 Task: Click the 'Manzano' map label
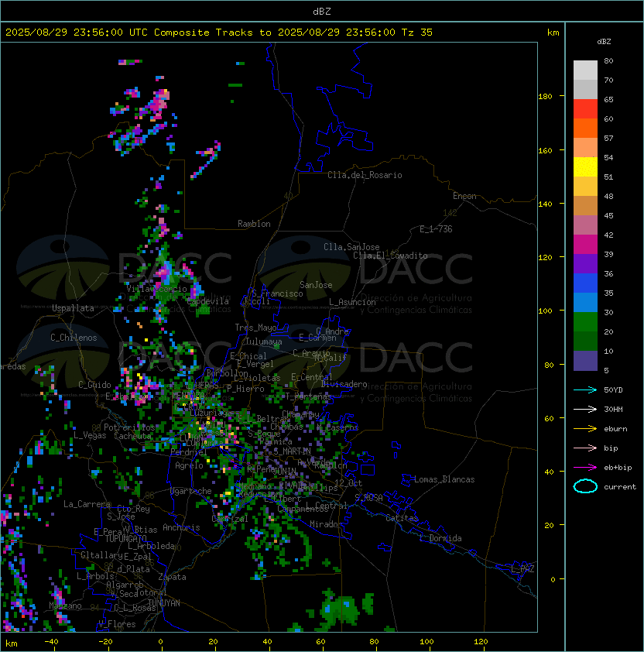(x=65, y=606)
